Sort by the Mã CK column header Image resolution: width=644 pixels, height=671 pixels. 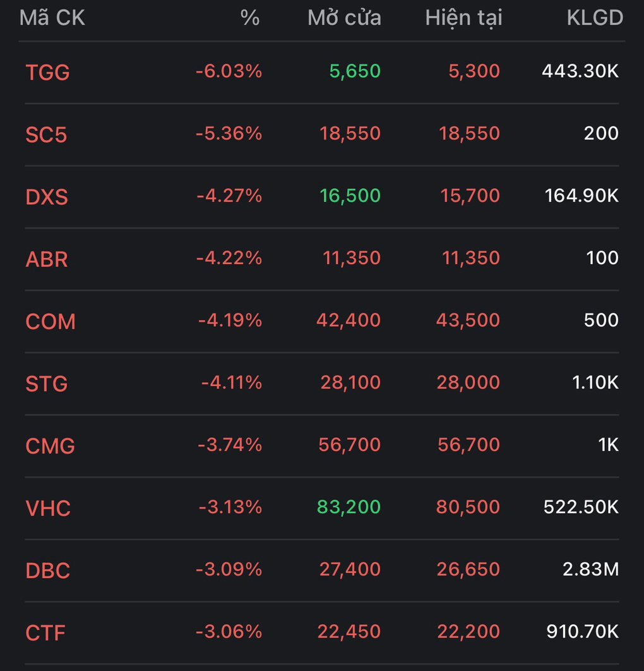pyautogui.click(x=52, y=18)
